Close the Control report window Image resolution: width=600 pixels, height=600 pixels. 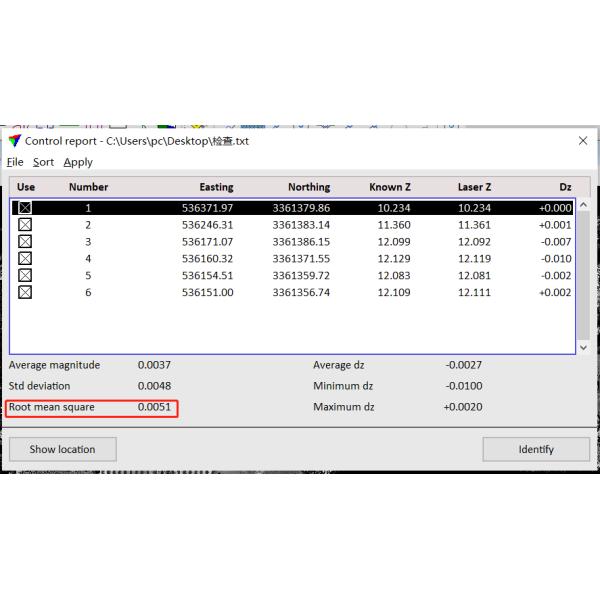(583, 141)
